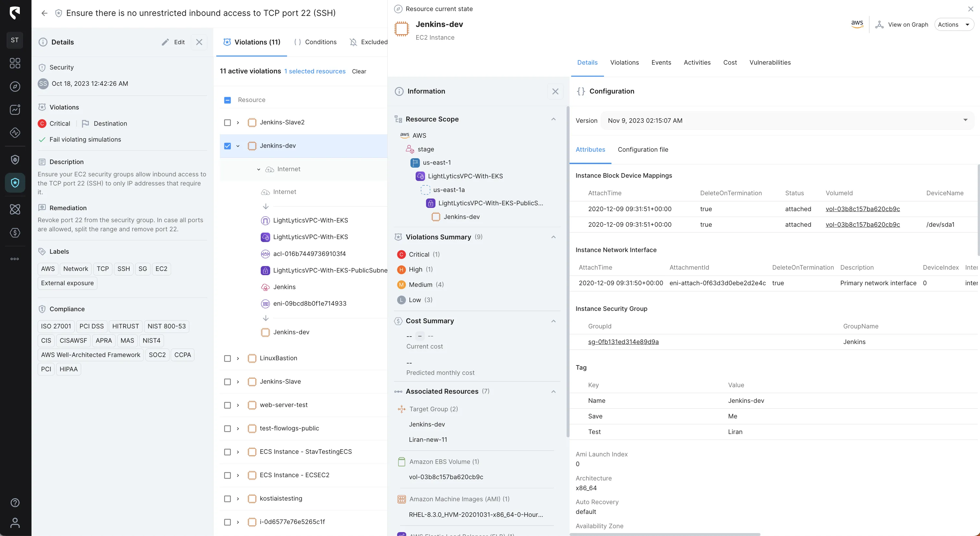980x536 pixels.
Task: Check the test-flowlogs-public checkbox
Action: coord(228,429)
